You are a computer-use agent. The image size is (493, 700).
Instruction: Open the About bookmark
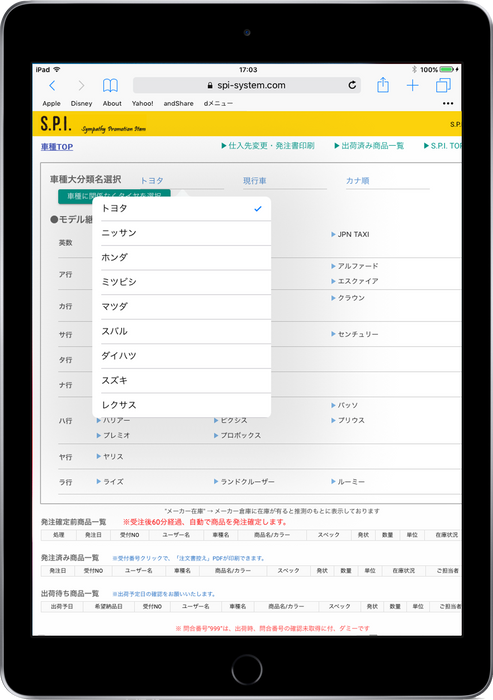(x=112, y=103)
